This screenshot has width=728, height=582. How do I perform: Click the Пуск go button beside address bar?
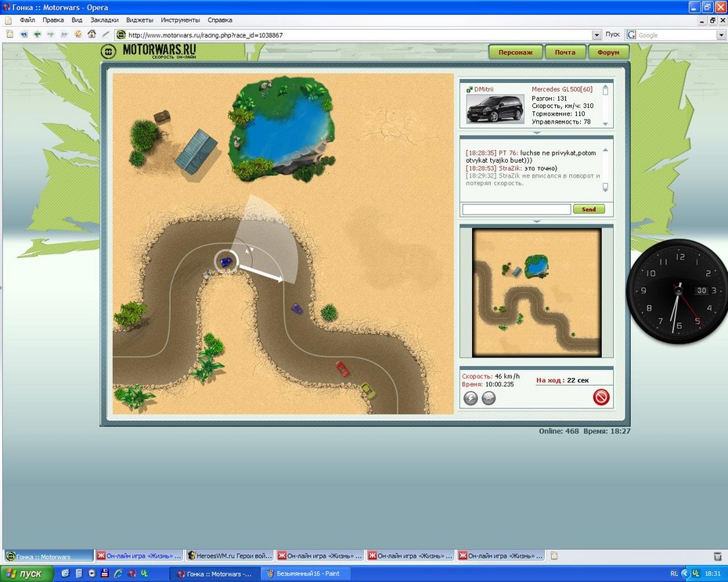(612, 34)
